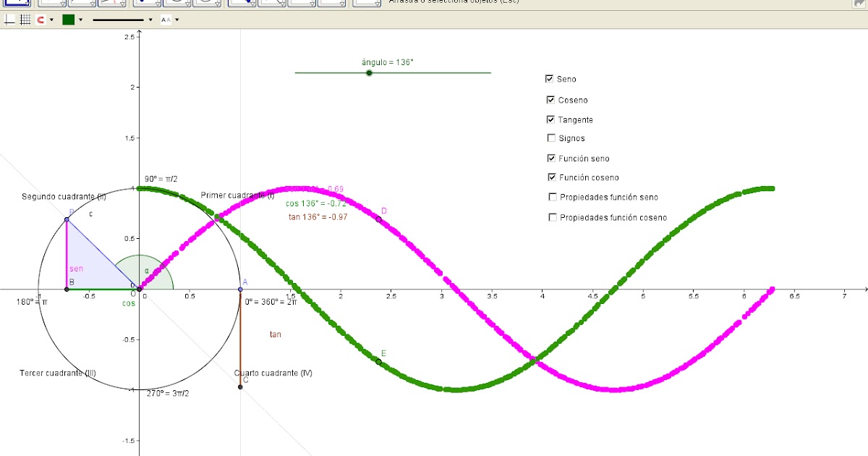868x456 pixels.
Task: Open the text size dropdown arrow
Action: tap(177, 20)
